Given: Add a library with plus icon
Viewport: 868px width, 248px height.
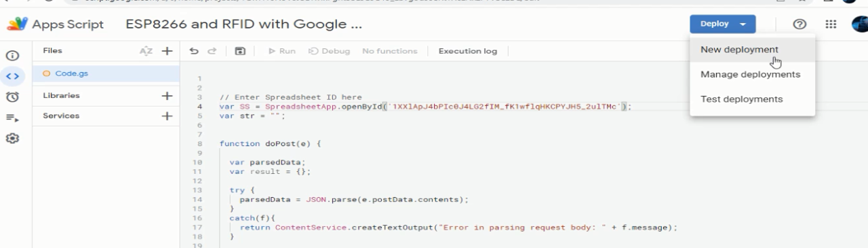Looking at the screenshot, I should click(167, 96).
